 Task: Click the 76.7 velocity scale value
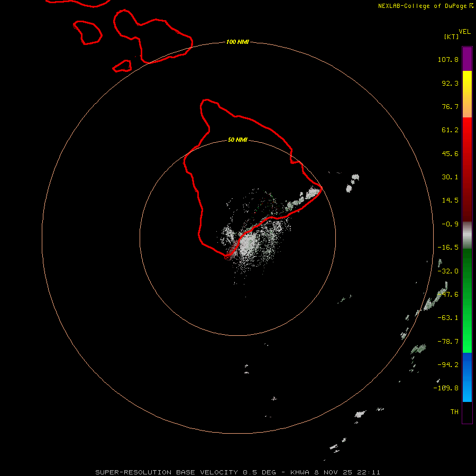tap(450, 106)
